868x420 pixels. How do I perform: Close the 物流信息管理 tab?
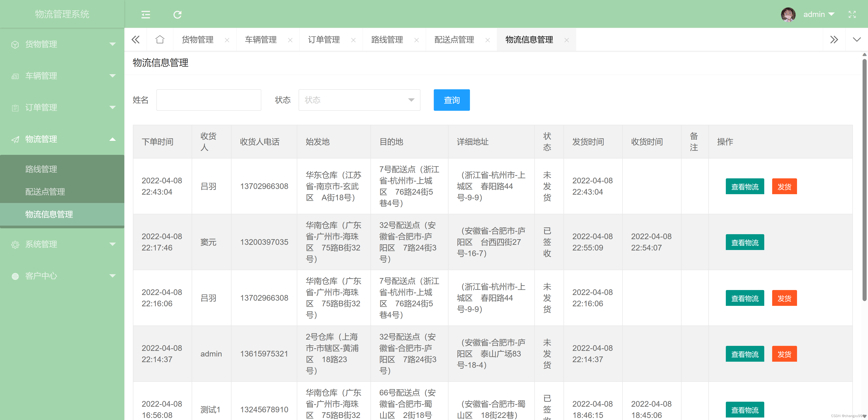[566, 40]
